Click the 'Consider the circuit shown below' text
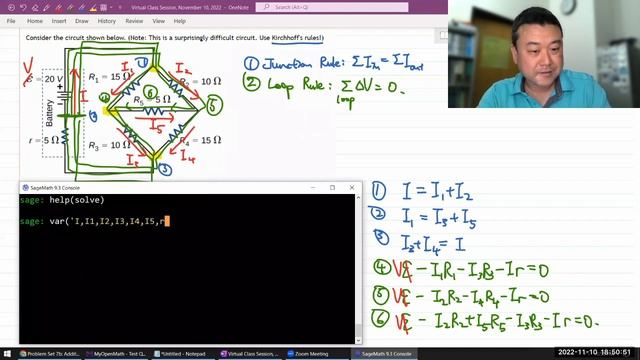Viewport: 640px width, 360px height. 75,38
